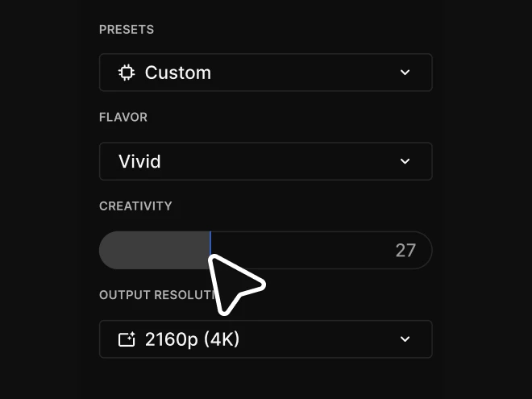Click the word Custom in Presets
The height and width of the screenshot is (399, 532).
pos(178,73)
